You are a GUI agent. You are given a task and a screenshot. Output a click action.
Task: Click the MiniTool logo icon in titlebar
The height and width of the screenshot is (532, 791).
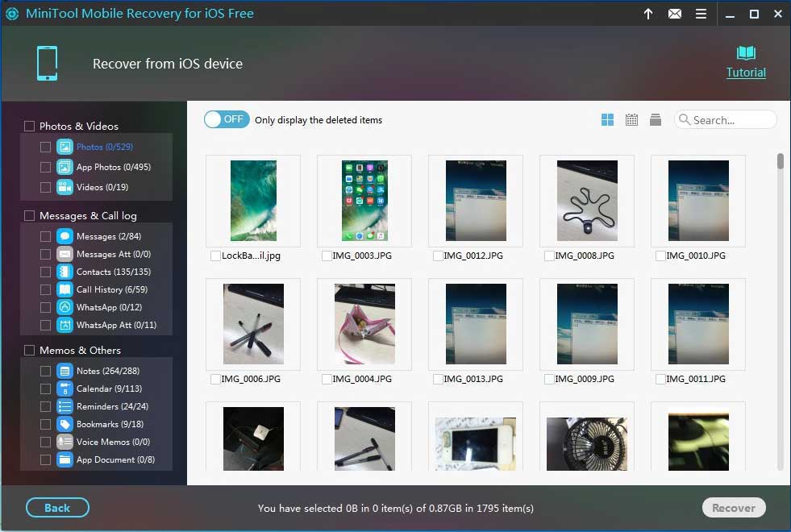coord(12,14)
